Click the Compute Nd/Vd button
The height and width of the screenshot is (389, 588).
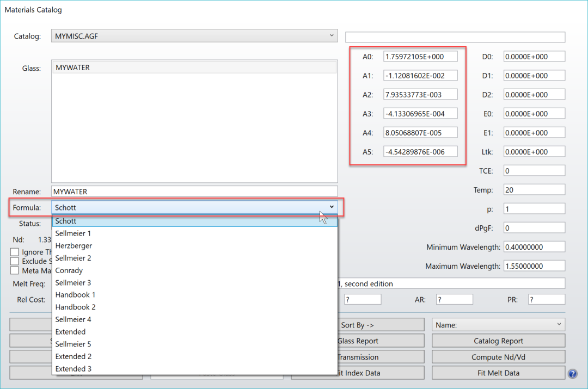pos(498,357)
